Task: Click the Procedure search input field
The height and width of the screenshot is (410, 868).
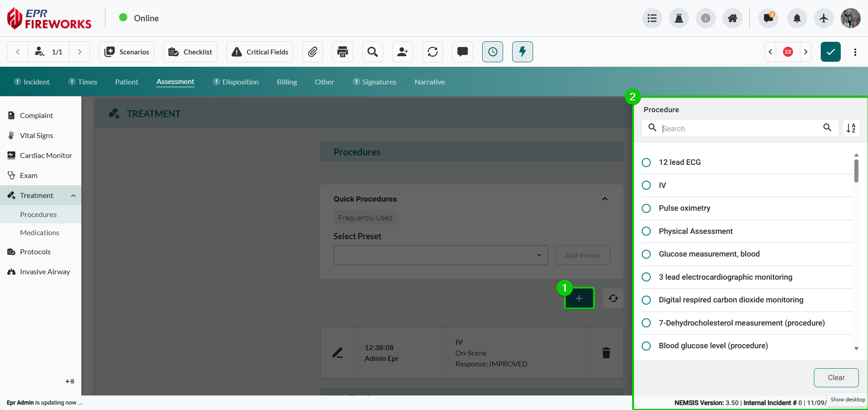Action: coord(740,128)
